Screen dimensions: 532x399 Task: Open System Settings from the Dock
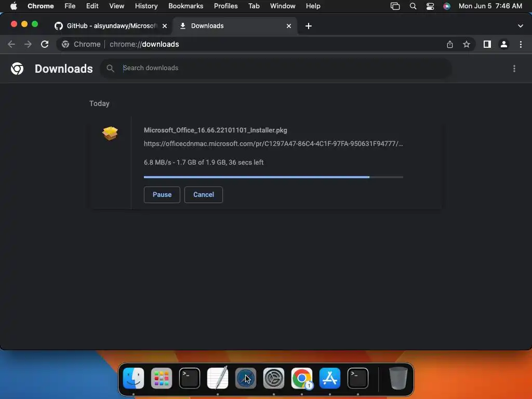pos(274,378)
